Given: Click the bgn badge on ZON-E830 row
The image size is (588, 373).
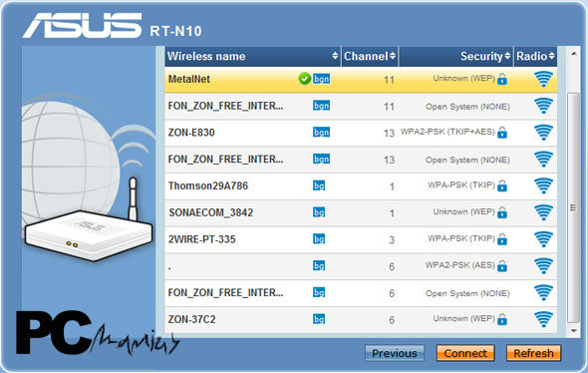Looking at the screenshot, I should click(x=321, y=132).
